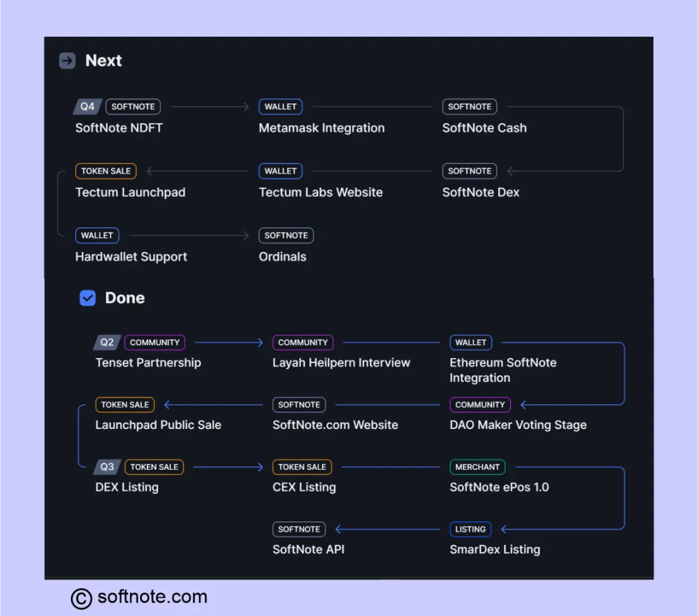Open SoftNote NDFT roadmap item

click(119, 128)
